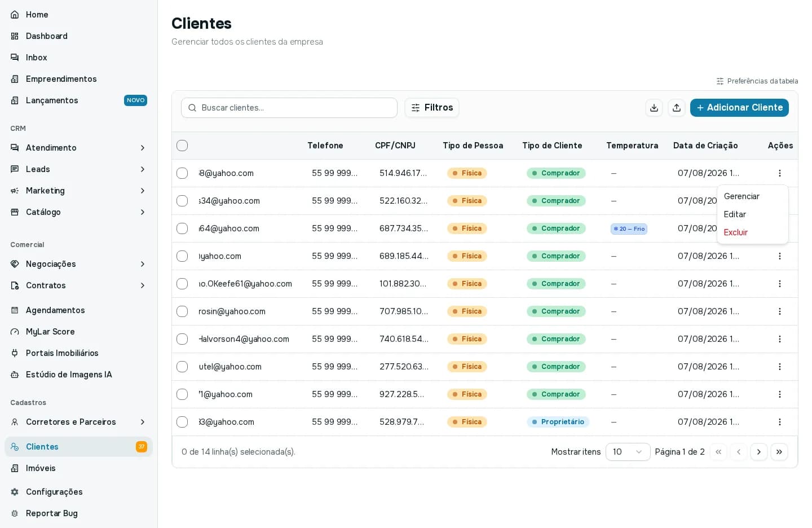This screenshot has height=528, width=812.
Task: Open actions menu for Proprietário row
Action: pos(780,422)
